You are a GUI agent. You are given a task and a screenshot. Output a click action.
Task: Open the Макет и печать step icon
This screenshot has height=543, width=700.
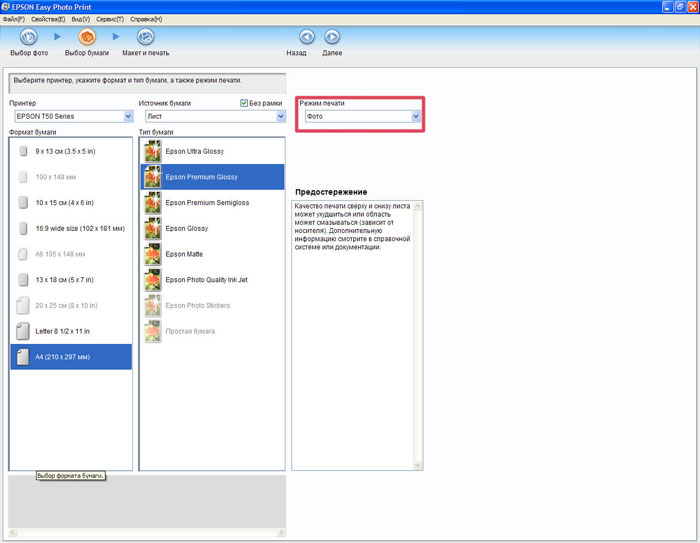pyautogui.click(x=146, y=37)
